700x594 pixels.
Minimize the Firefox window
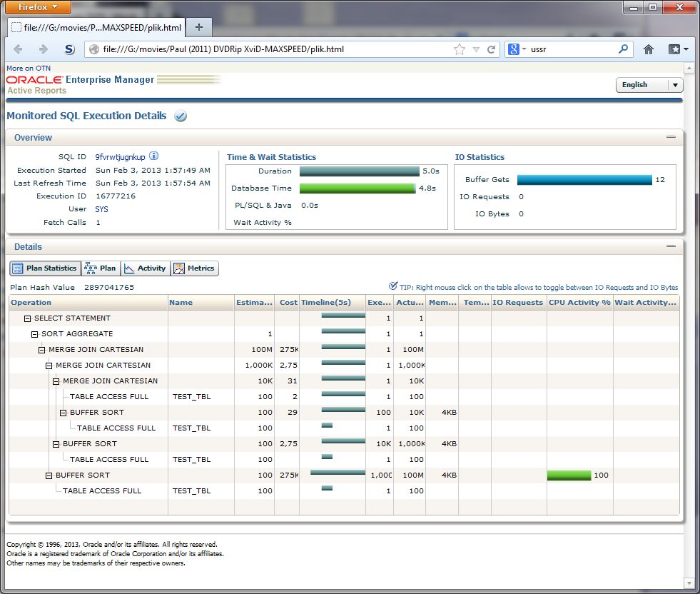[x=633, y=7]
